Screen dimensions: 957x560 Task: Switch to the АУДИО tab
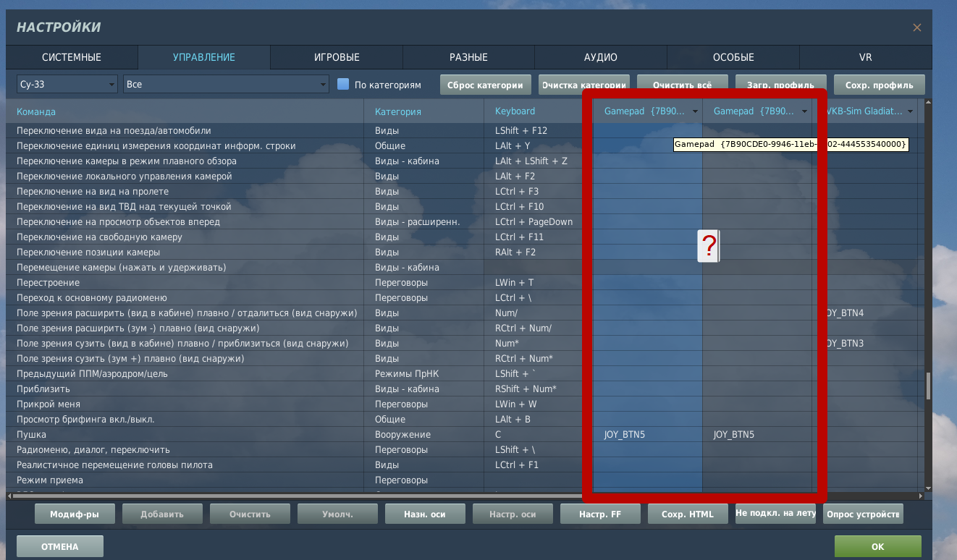tap(600, 57)
